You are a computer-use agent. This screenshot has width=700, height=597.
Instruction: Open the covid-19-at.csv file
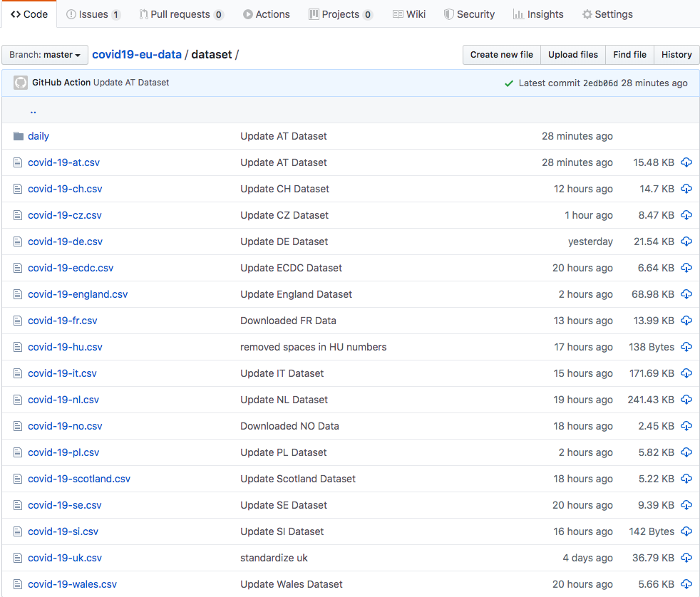(x=64, y=162)
